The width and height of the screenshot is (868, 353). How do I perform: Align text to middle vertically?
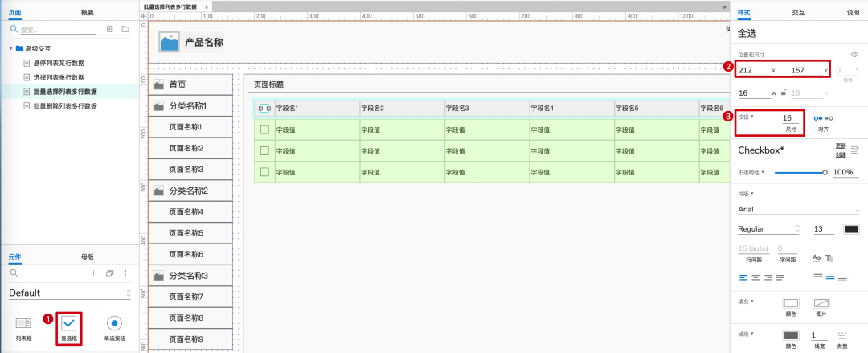[x=829, y=277]
